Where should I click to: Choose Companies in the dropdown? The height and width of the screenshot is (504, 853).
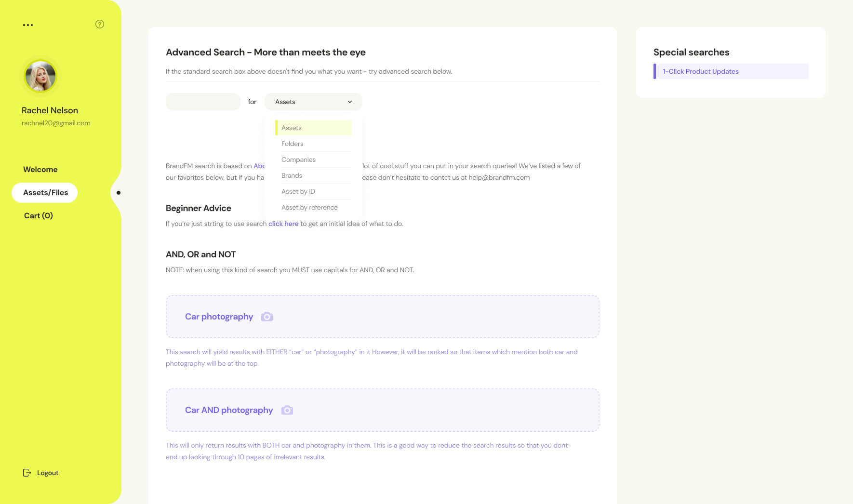[x=298, y=159]
